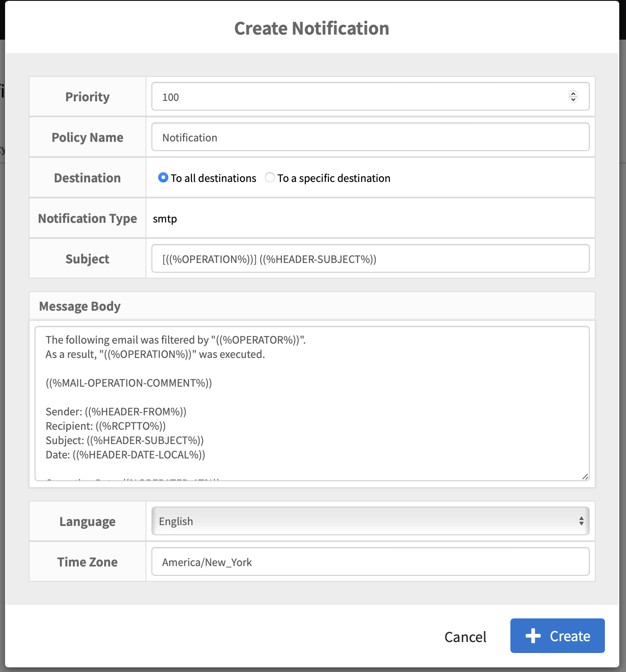The width and height of the screenshot is (626, 672).
Task: Focus the Priority number field
Action: coord(370,97)
